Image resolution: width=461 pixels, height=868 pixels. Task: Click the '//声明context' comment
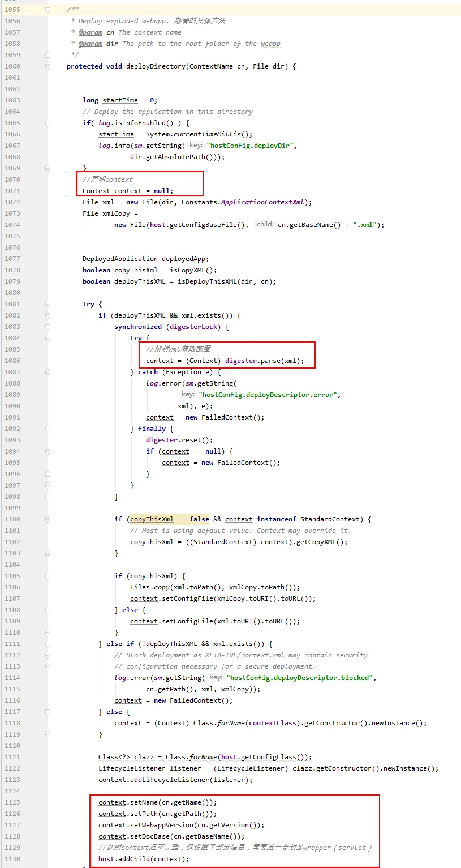pos(107,179)
